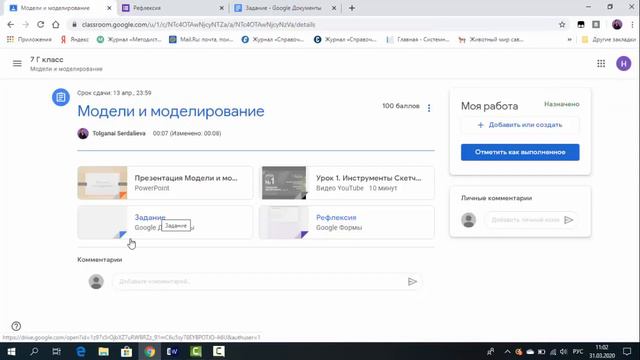640x360 pixels.
Task: Open the Урок 1. Инструменты YouTube video attachment
Action: pos(347,183)
